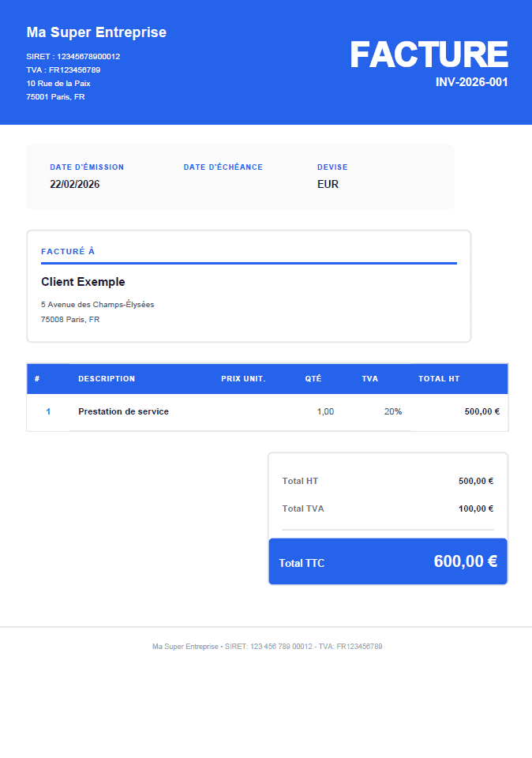Click the 1,00 quantity cell
Image resolution: width=532 pixels, height=758 pixels.
[325, 411]
